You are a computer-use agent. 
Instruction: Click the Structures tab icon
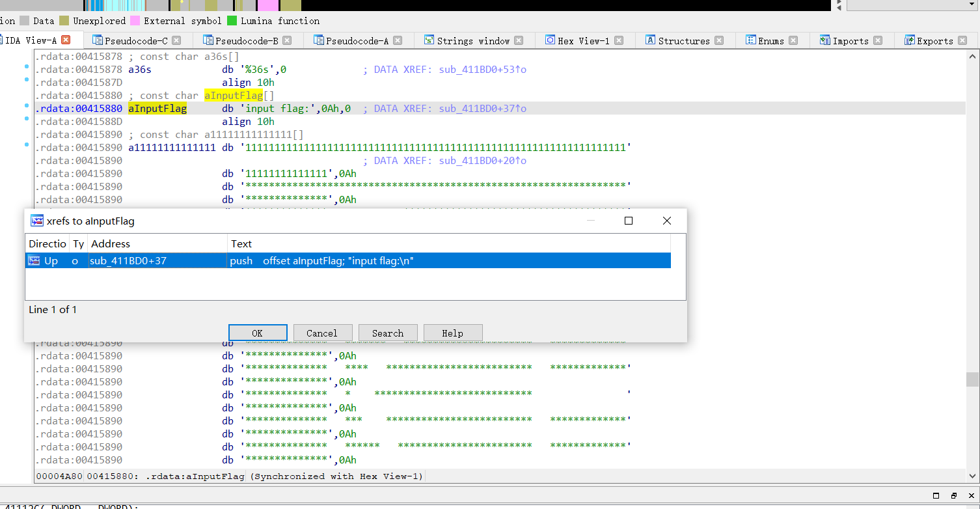coord(650,40)
